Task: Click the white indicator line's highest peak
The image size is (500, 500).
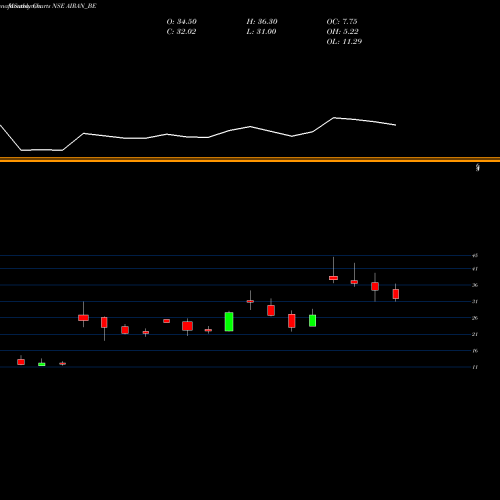Action: click(334, 118)
